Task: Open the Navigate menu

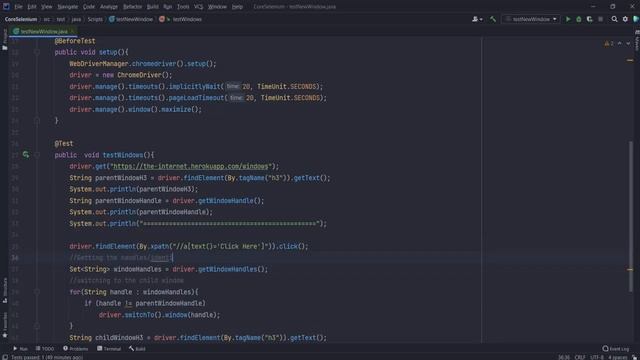Action: click(67, 7)
